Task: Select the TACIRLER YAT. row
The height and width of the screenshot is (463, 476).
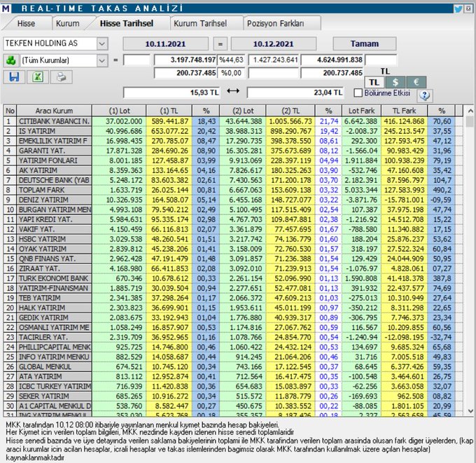Action: point(233,338)
